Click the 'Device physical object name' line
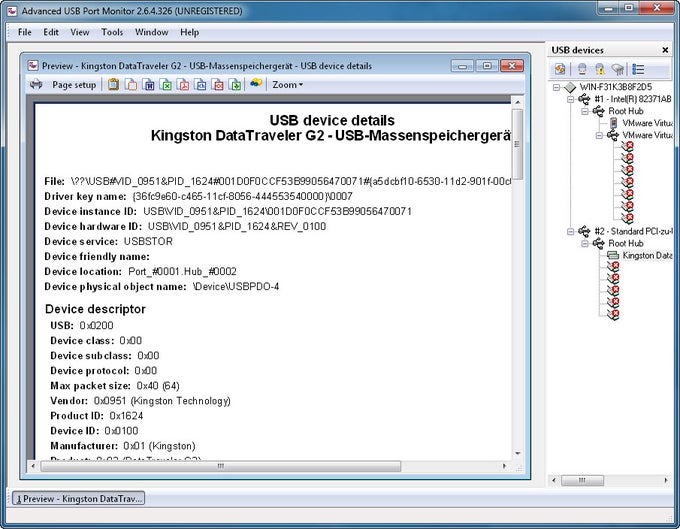 [161, 287]
